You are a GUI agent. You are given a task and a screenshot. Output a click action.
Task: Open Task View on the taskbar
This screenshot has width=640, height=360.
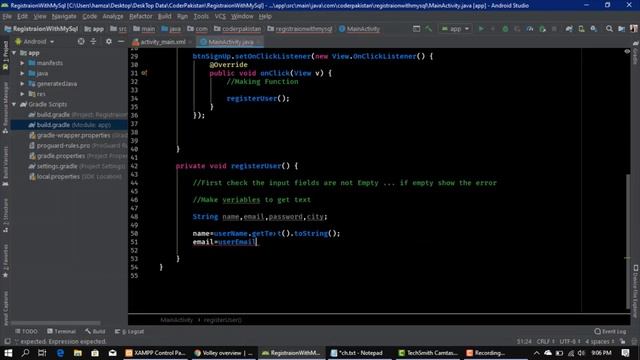tap(42, 353)
